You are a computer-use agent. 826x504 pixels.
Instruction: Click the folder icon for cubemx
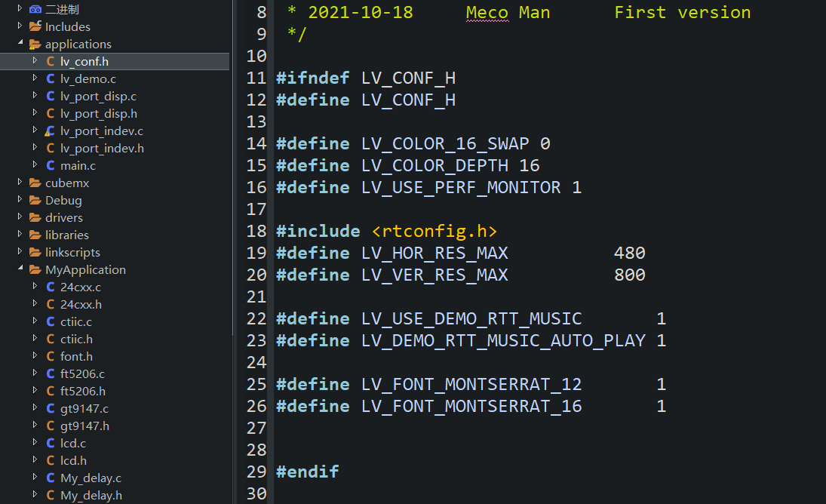pos(35,183)
